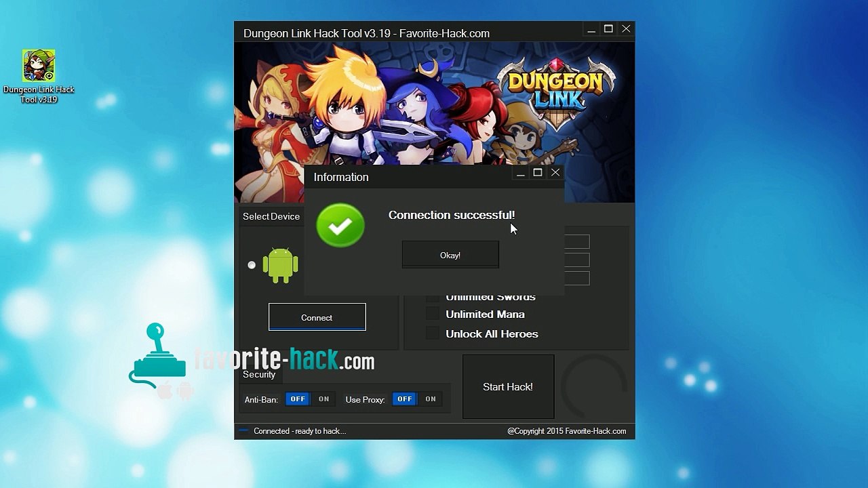Click the Start Hack! button
The width and height of the screenshot is (868, 488).
(508, 387)
